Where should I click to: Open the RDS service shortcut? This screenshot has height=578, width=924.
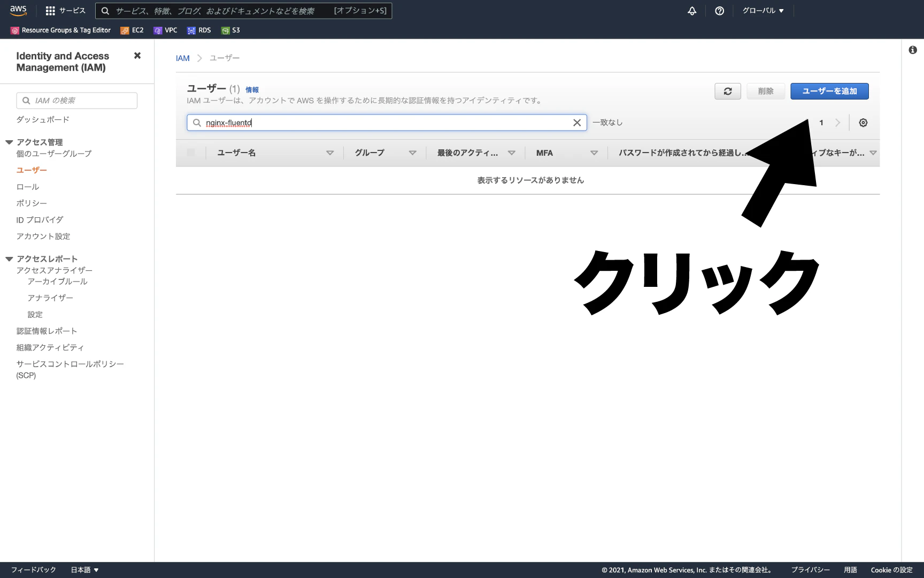(x=199, y=31)
